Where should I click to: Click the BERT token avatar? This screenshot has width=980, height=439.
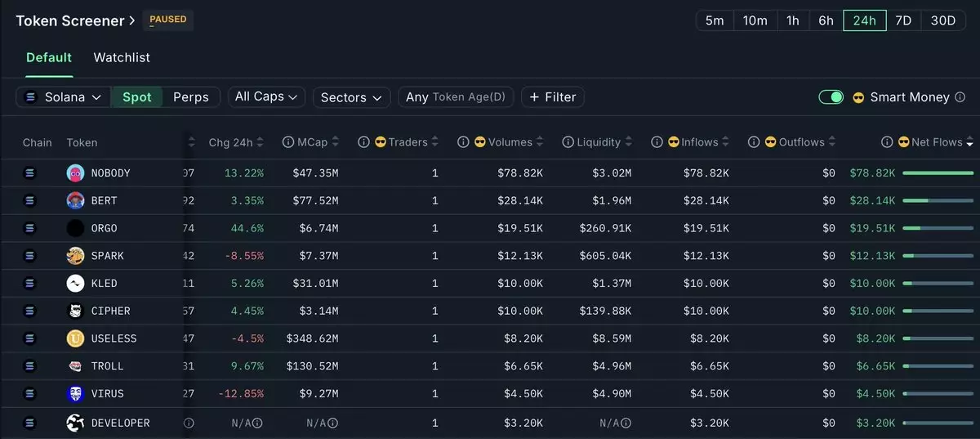[75, 201]
